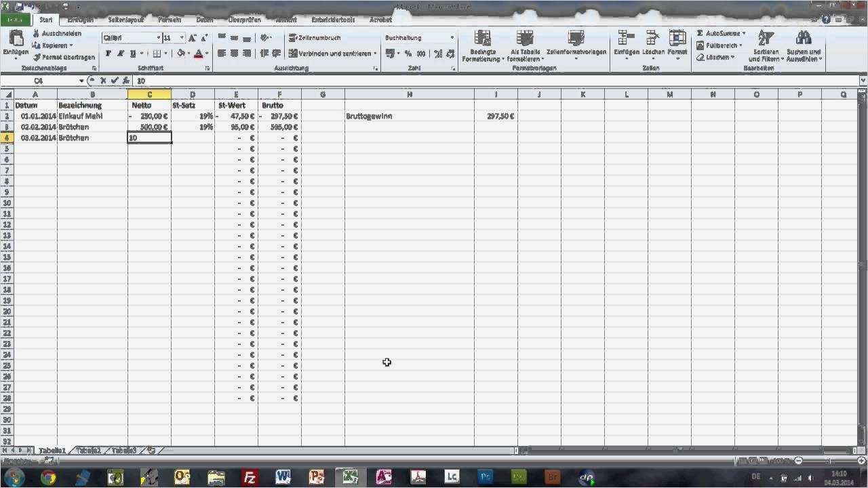Apply bold formatting with the Fett icon

pos(108,54)
